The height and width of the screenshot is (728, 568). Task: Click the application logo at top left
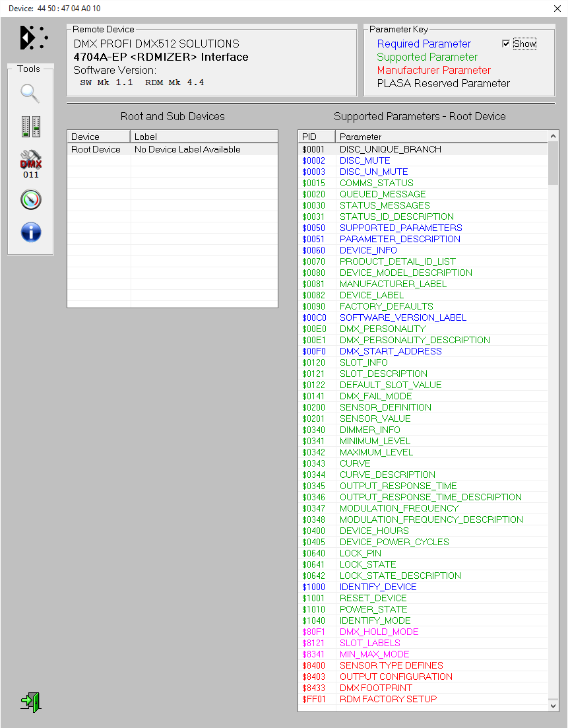tap(33, 38)
